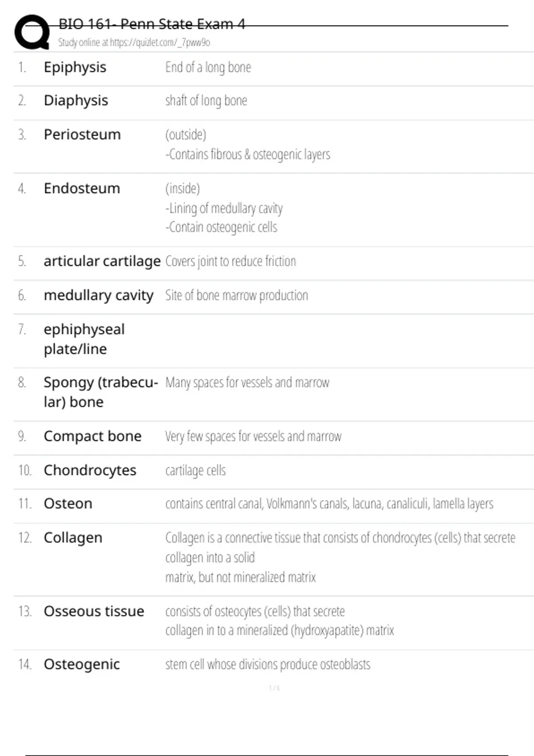Click the BIO 161 Penn State title

[x=152, y=24]
